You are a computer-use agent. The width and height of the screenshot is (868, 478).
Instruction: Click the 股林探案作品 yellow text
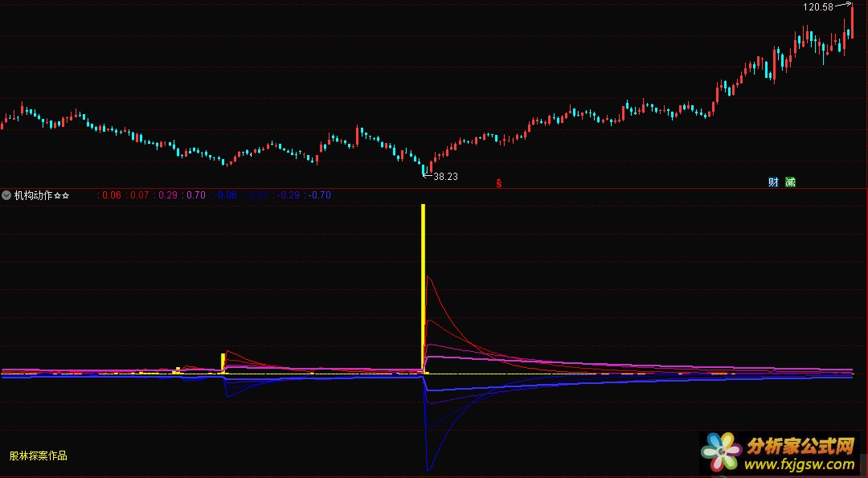point(39,456)
